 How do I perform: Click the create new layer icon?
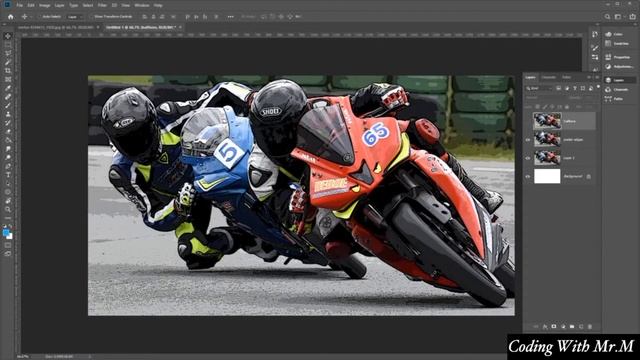coord(581,327)
